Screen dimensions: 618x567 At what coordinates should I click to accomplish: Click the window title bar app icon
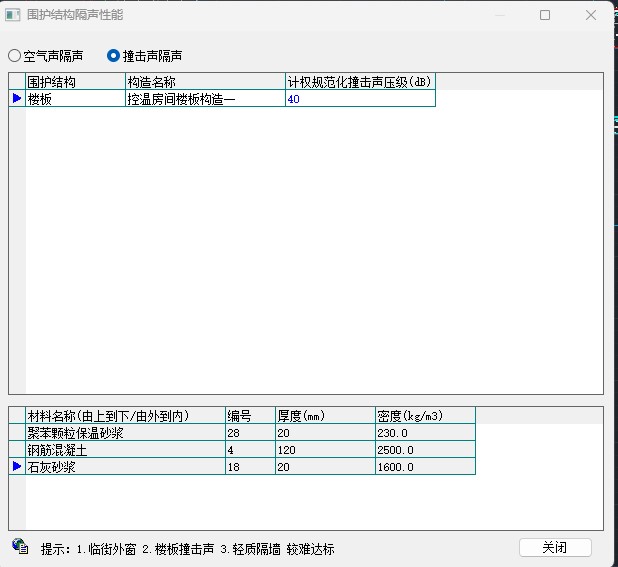coord(13,15)
